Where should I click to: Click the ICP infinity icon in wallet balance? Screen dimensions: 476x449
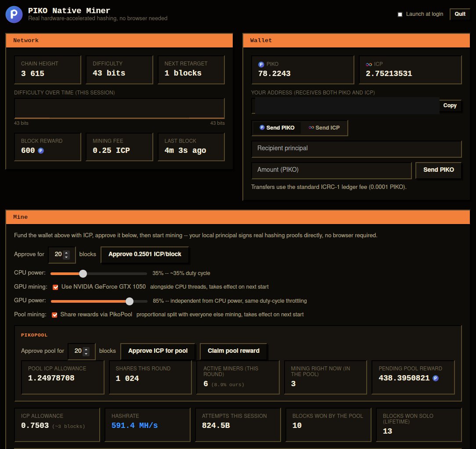point(369,65)
